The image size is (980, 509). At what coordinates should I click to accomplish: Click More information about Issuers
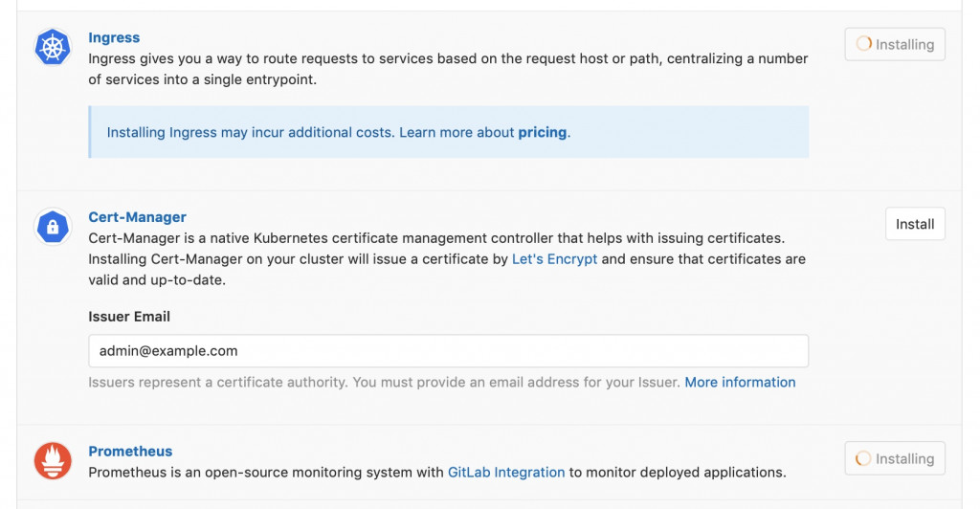pos(740,382)
